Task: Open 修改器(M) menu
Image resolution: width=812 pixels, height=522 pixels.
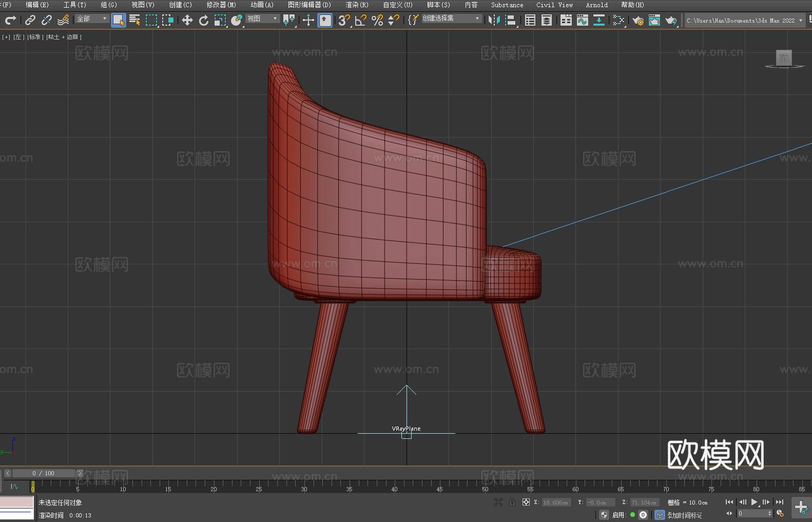Action: (221, 5)
